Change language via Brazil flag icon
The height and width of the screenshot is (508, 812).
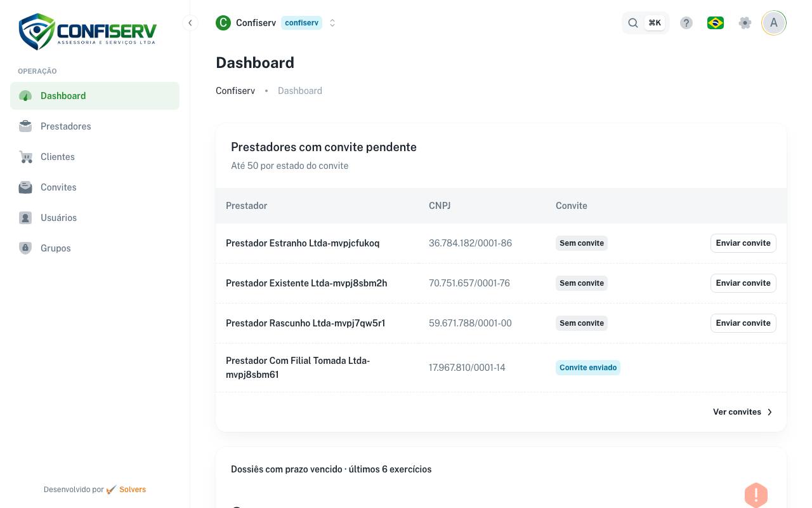716,23
